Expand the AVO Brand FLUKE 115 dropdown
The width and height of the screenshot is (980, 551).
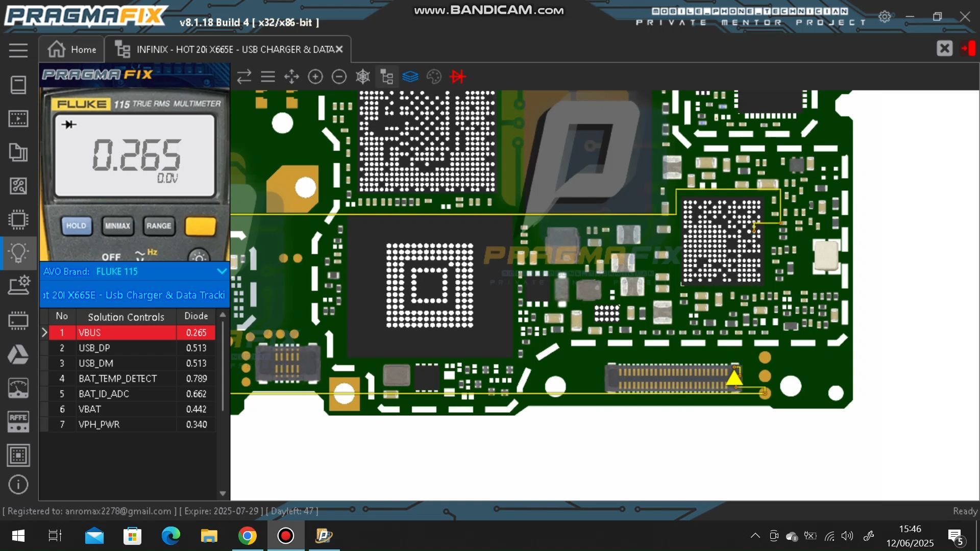(222, 271)
